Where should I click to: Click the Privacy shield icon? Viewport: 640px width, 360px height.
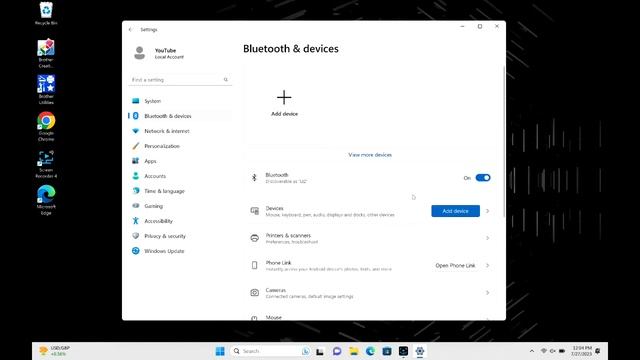point(136,236)
